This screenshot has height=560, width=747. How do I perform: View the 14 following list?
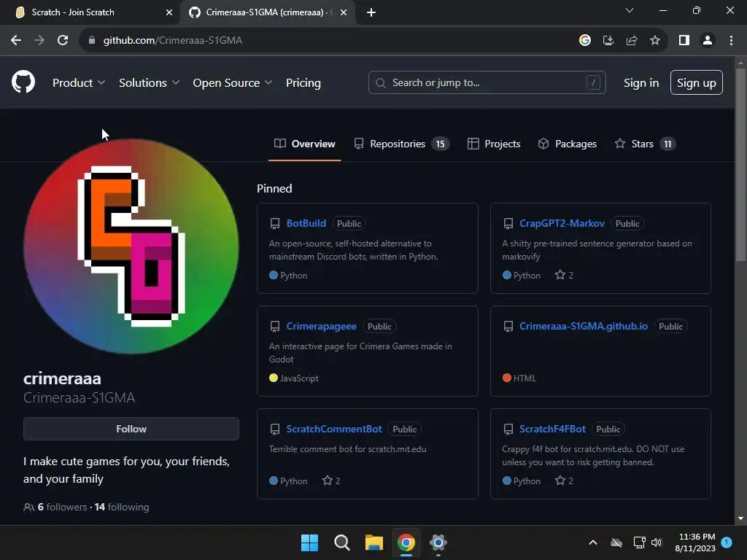[122, 507]
